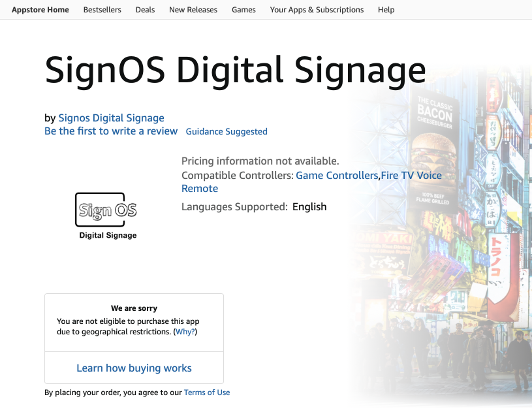Open the Signos Digital Signage developer link
Screen dimensions: 532x416
111,118
